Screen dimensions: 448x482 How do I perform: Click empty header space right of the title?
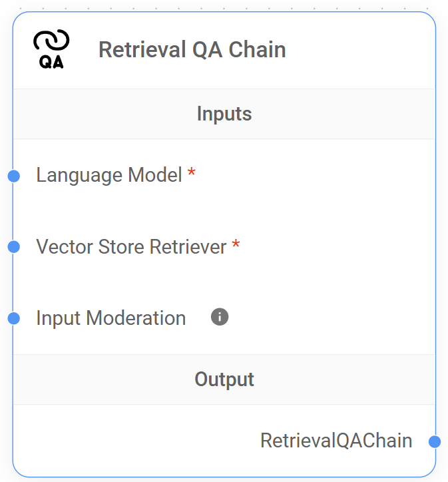359,50
